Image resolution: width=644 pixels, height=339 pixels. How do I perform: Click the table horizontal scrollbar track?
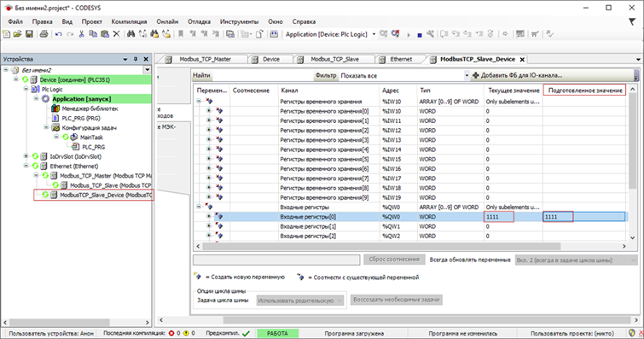point(411,246)
